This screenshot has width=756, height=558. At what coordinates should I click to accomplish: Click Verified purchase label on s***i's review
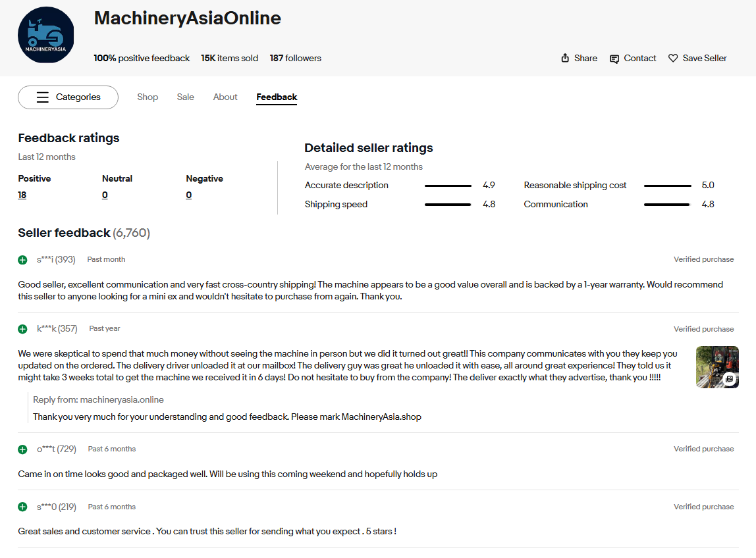coord(704,259)
